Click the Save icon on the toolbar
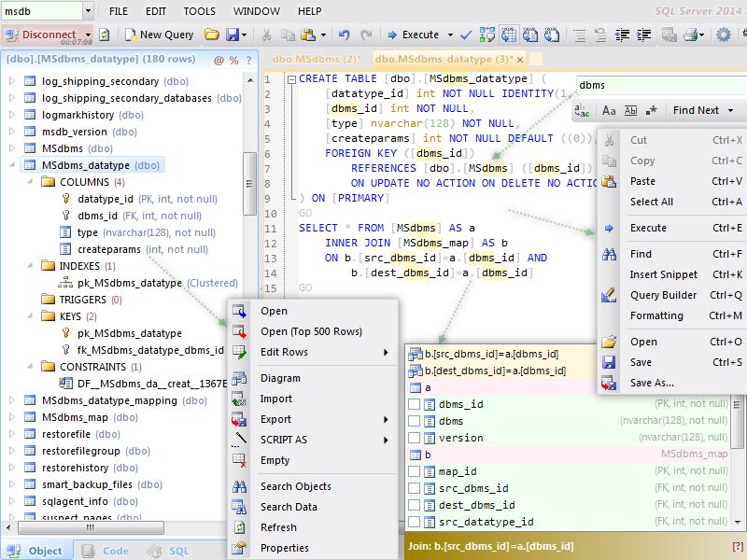The height and width of the screenshot is (560, 747). [x=231, y=35]
